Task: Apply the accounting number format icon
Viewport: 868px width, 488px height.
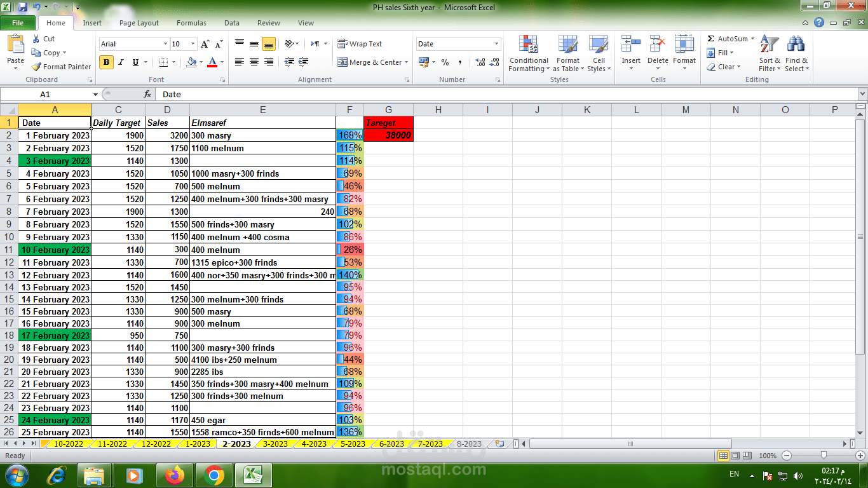Action: click(424, 62)
